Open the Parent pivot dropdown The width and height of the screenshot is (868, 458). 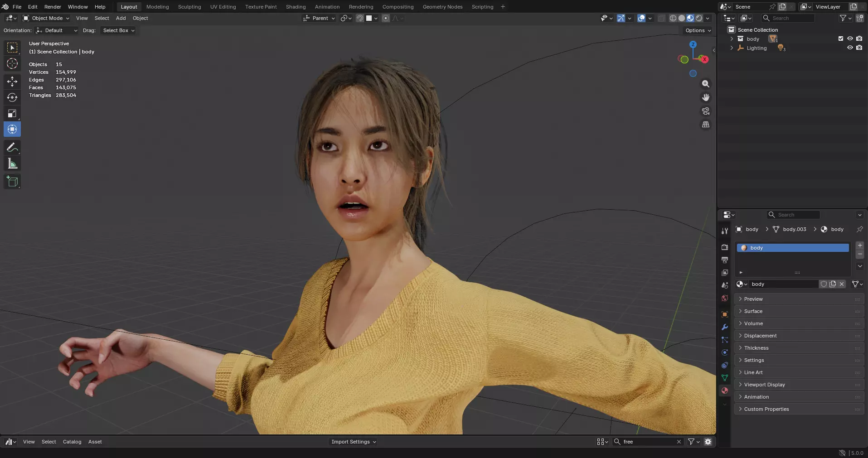click(319, 18)
